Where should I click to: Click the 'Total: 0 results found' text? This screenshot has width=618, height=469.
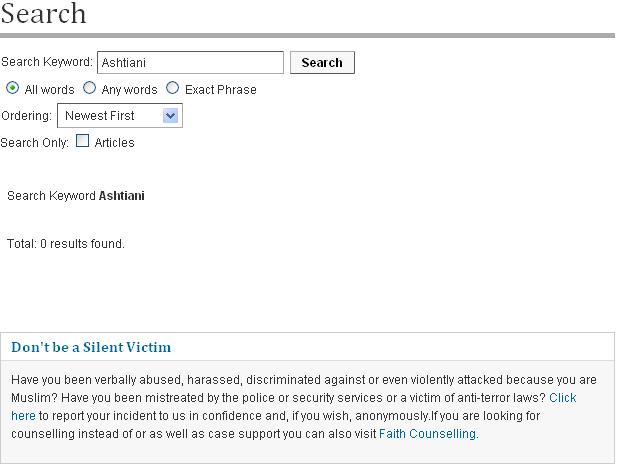tap(66, 244)
